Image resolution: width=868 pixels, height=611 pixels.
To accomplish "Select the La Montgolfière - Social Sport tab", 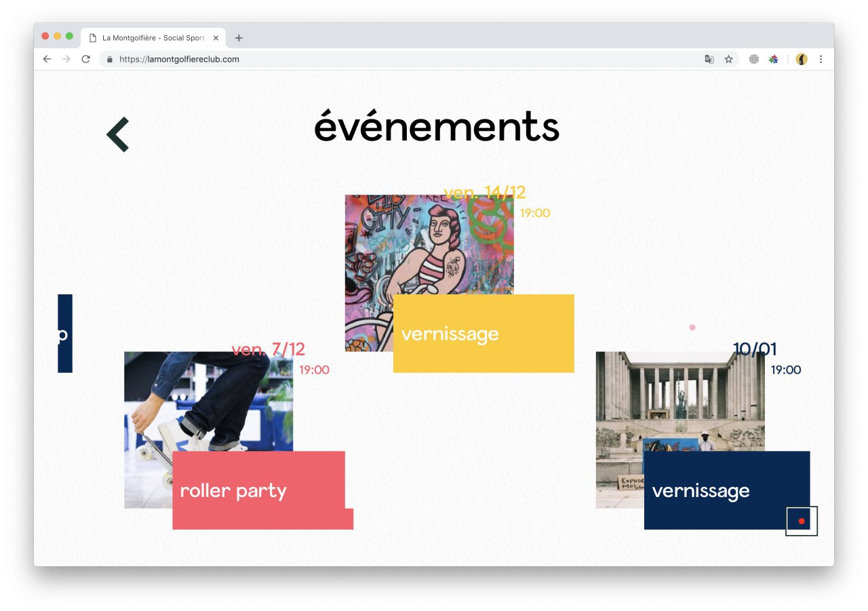I will coord(154,38).
